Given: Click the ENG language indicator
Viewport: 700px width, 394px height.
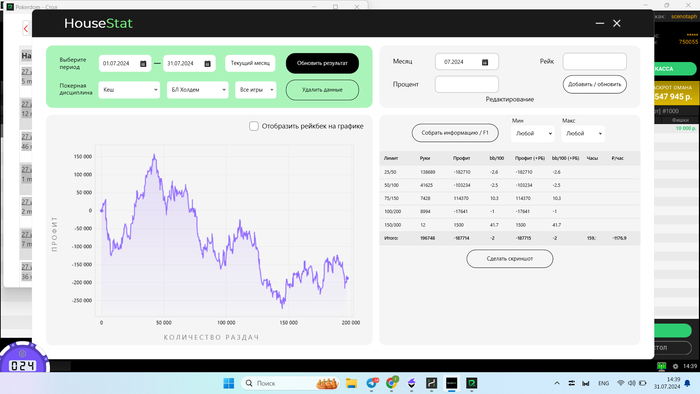Looking at the screenshot, I should click(604, 383).
